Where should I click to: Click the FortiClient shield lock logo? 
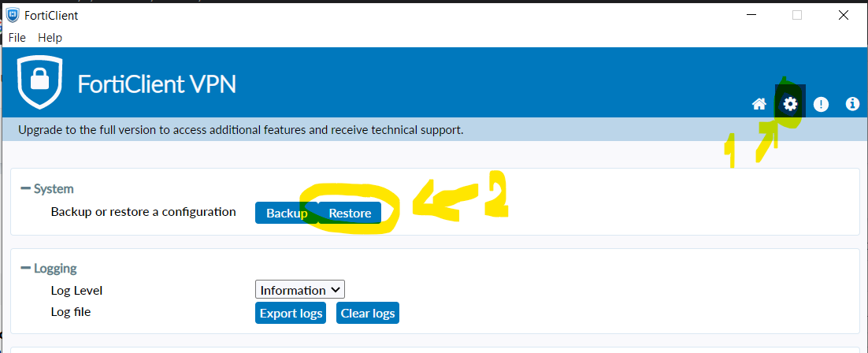[39, 82]
